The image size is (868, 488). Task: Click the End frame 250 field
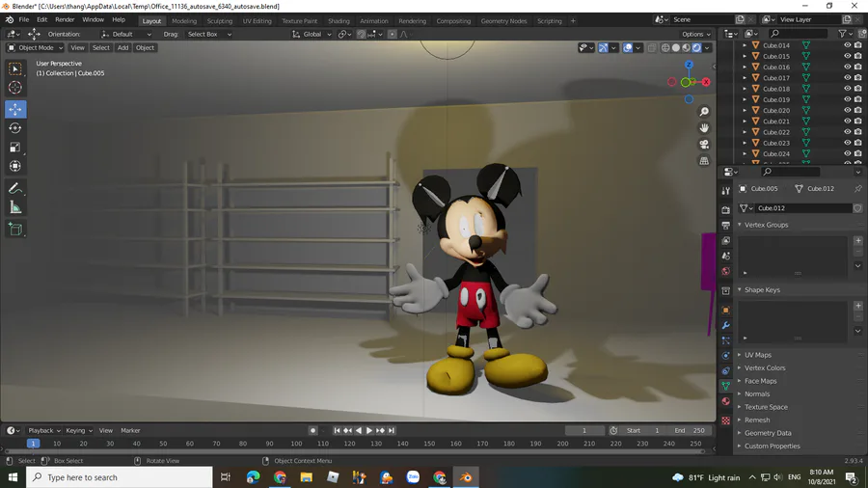tap(690, 430)
